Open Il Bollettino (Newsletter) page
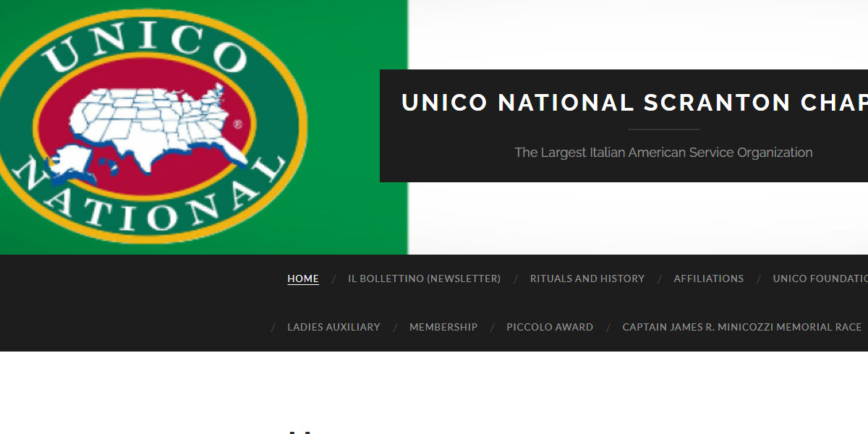 pos(424,278)
